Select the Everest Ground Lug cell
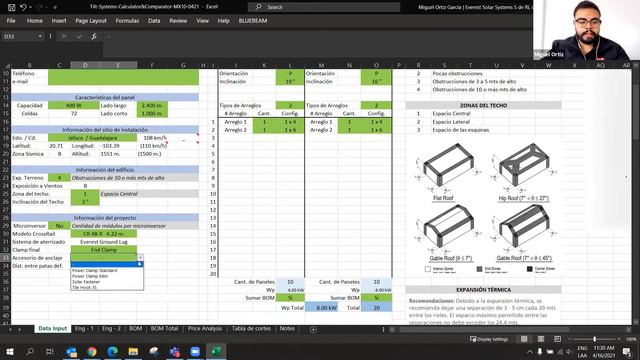Image resolution: width=640 pixels, height=360 pixels. [x=104, y=242]
